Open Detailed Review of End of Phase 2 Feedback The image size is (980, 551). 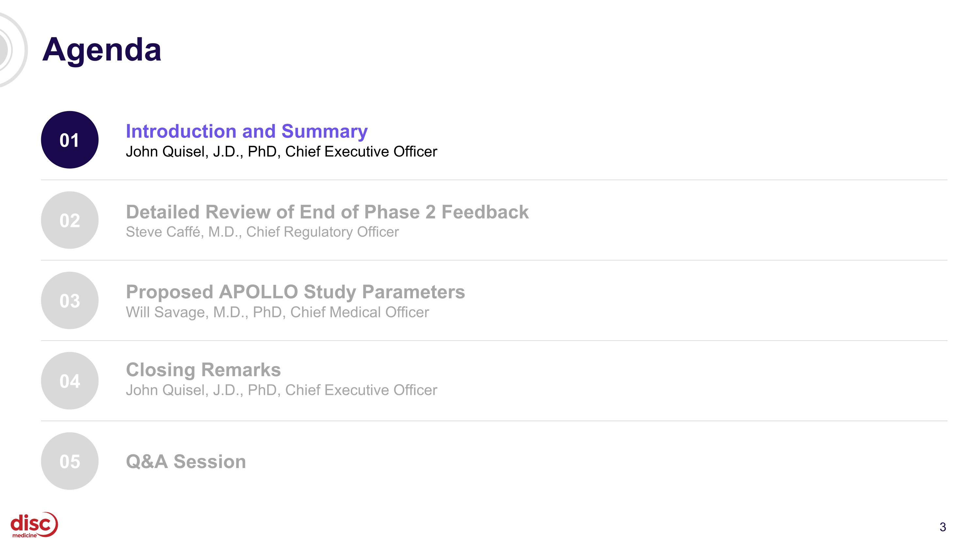click(x=327, y=212)
